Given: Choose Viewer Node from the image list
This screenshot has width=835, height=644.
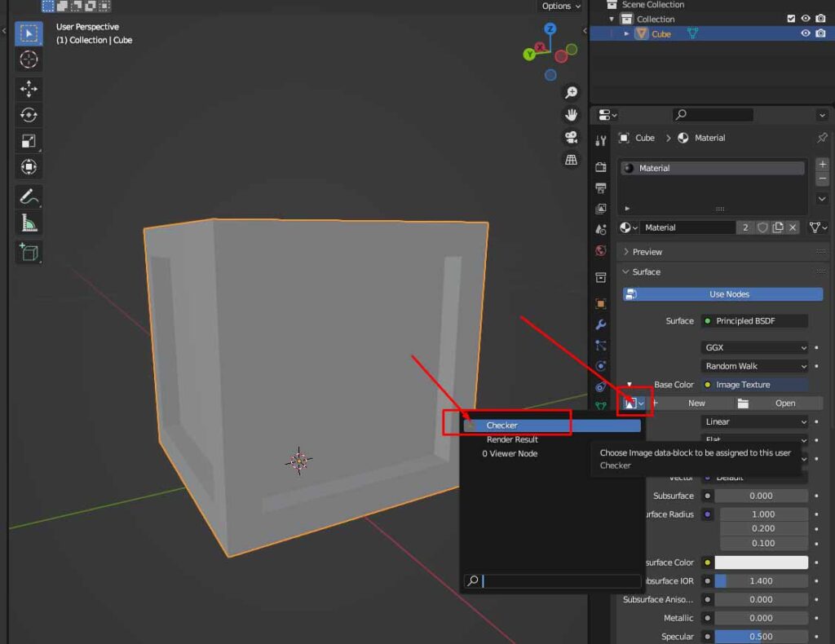Looking at the screenshot, I should coord(552,454).
